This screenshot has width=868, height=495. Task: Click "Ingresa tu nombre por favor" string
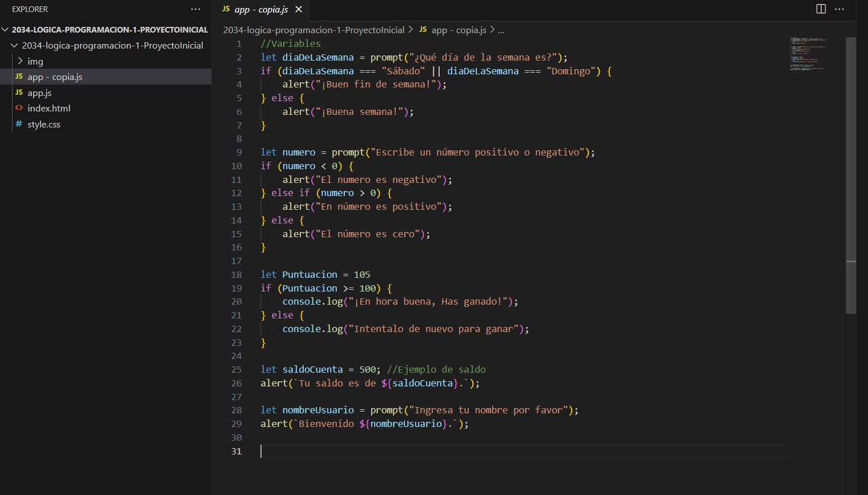click(x=488, y=410)
